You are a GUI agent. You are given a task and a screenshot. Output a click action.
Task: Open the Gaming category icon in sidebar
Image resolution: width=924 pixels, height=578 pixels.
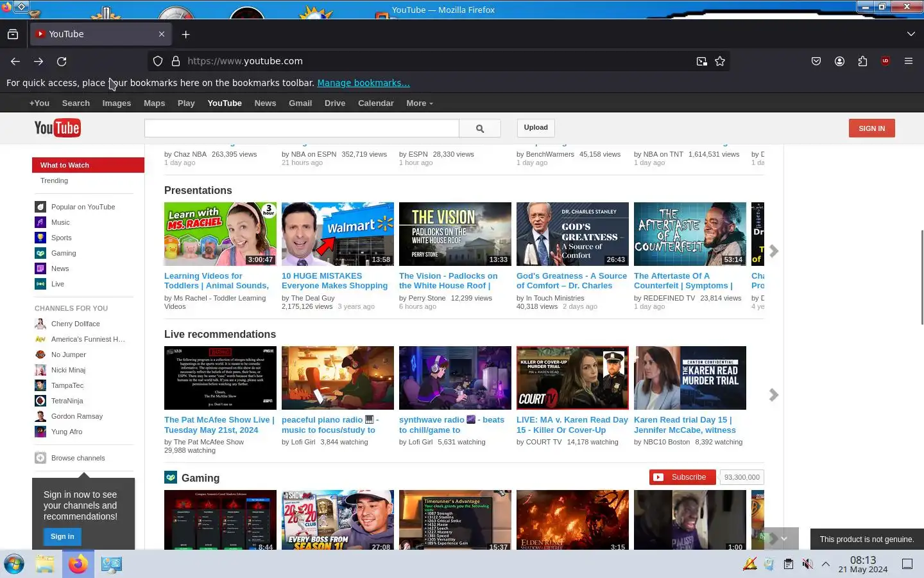[40, 253]
